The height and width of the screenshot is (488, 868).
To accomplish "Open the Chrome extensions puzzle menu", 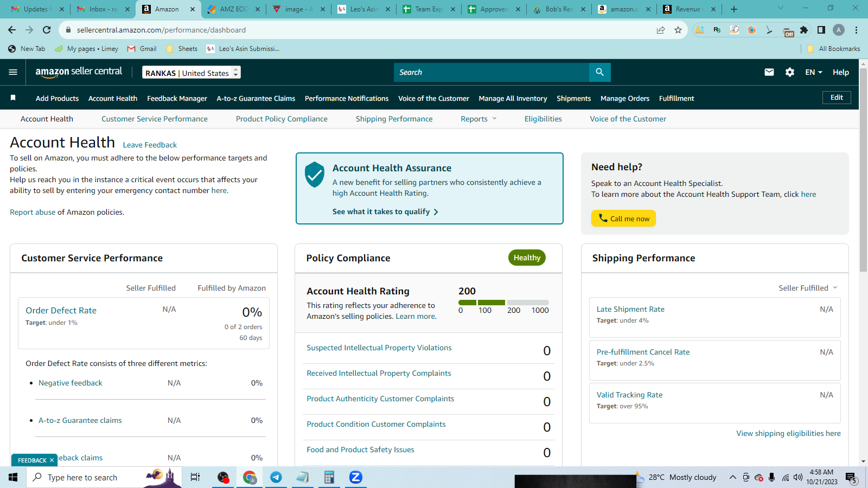I will 804,30.
